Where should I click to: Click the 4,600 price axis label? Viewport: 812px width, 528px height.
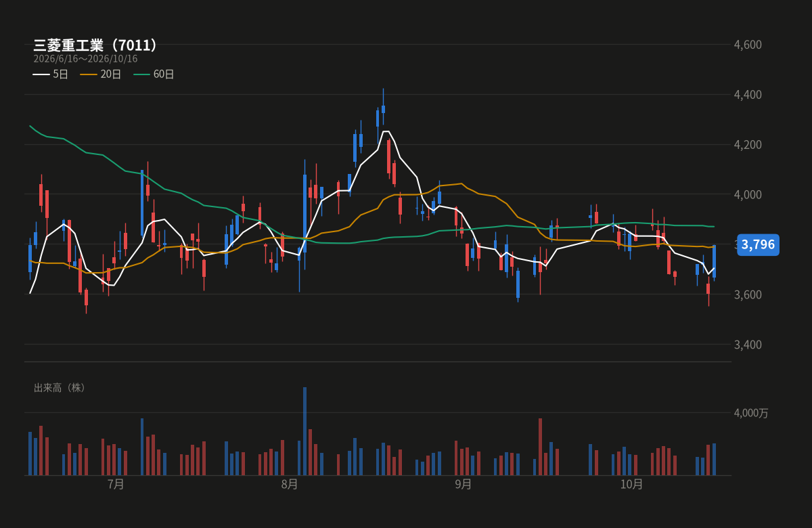point(748,45)
